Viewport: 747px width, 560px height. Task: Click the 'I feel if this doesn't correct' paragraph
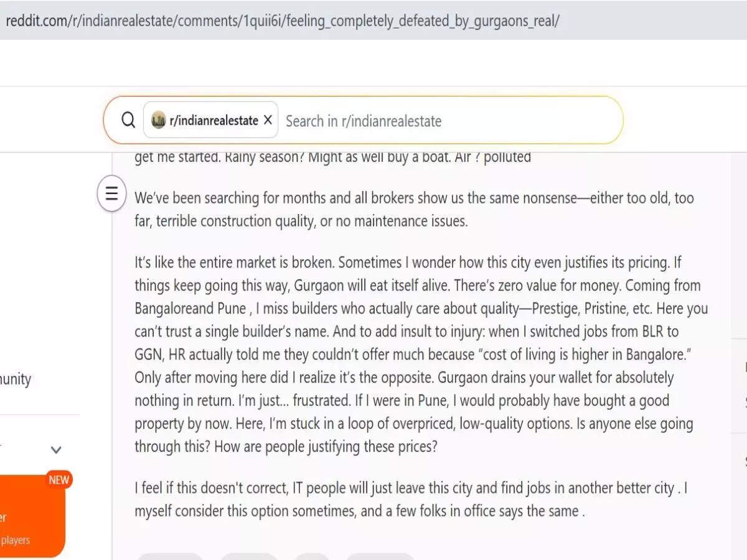411,499
